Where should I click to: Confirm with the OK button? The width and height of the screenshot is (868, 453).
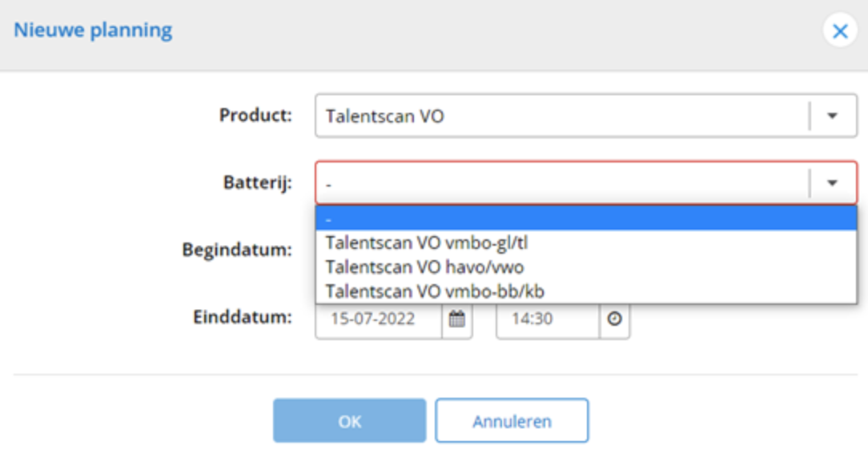tap(349, 421)
